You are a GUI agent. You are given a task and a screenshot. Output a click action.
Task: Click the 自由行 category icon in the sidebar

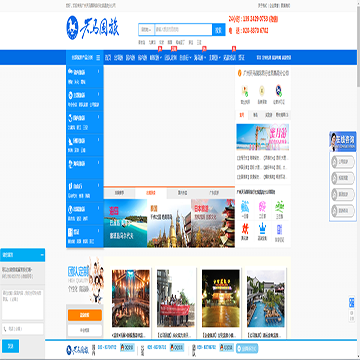tap(70, 186)
